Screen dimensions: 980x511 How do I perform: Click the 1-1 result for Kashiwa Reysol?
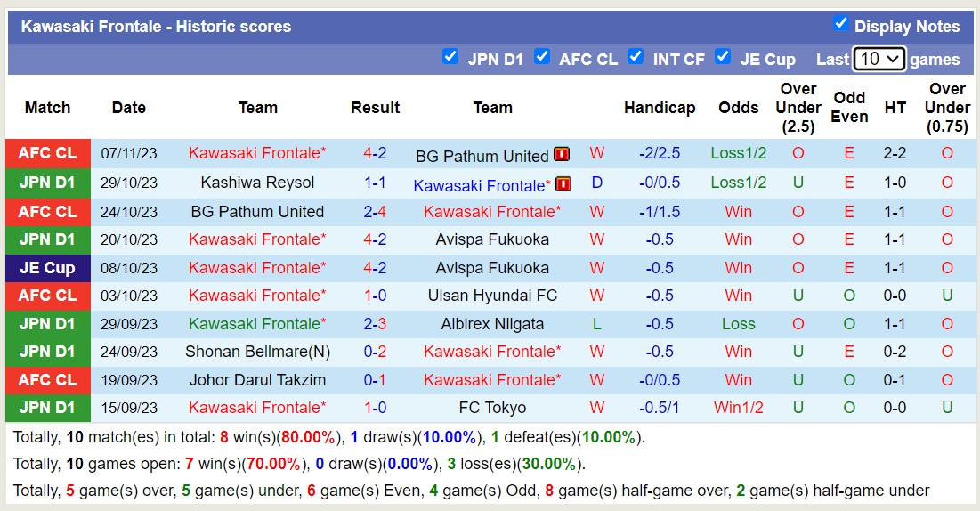click(375, 182)
